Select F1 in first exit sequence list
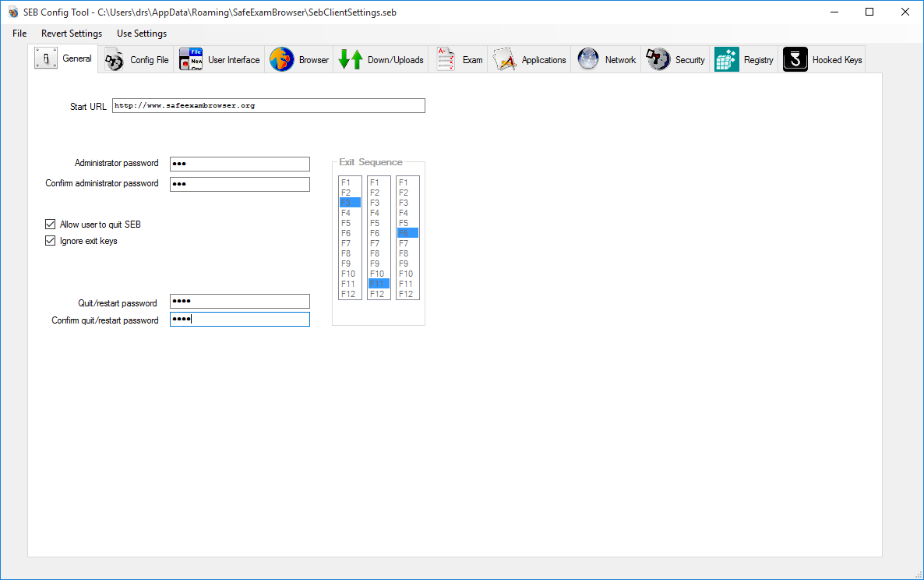924x580 pixels. tap(350, 182)
